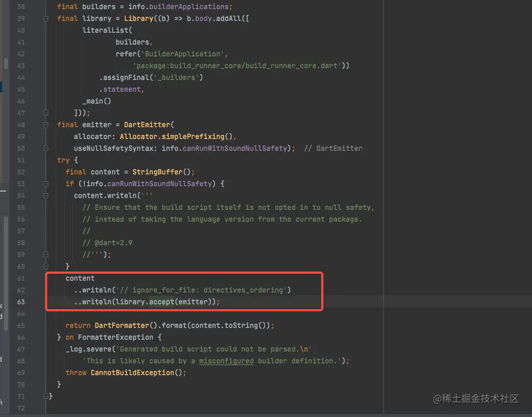Viewport: 532px width, 417px height.
Task: Click 'StringBuffer()' on line 52
Action: (161, 172)
